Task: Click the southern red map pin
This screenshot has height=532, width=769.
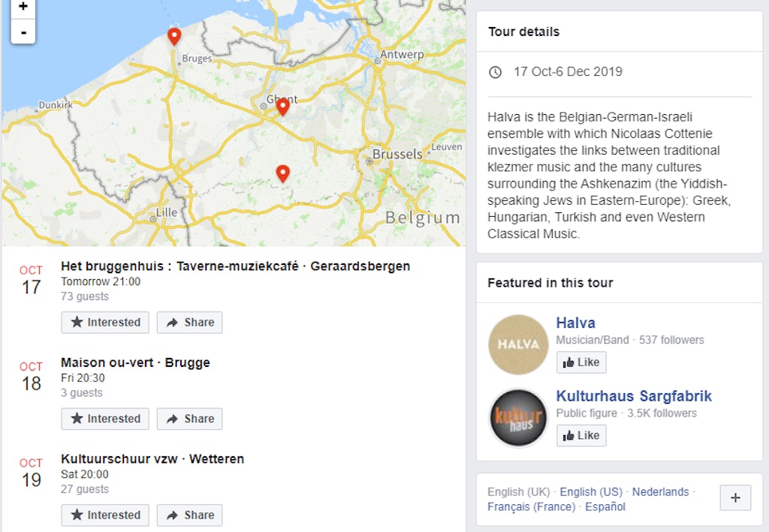Action: [282, 173]
